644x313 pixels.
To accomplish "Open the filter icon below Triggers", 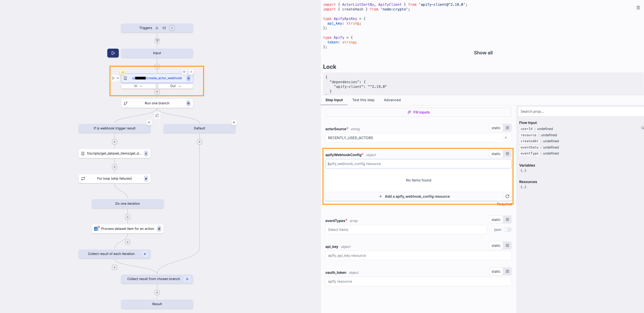I will (157, 41).
